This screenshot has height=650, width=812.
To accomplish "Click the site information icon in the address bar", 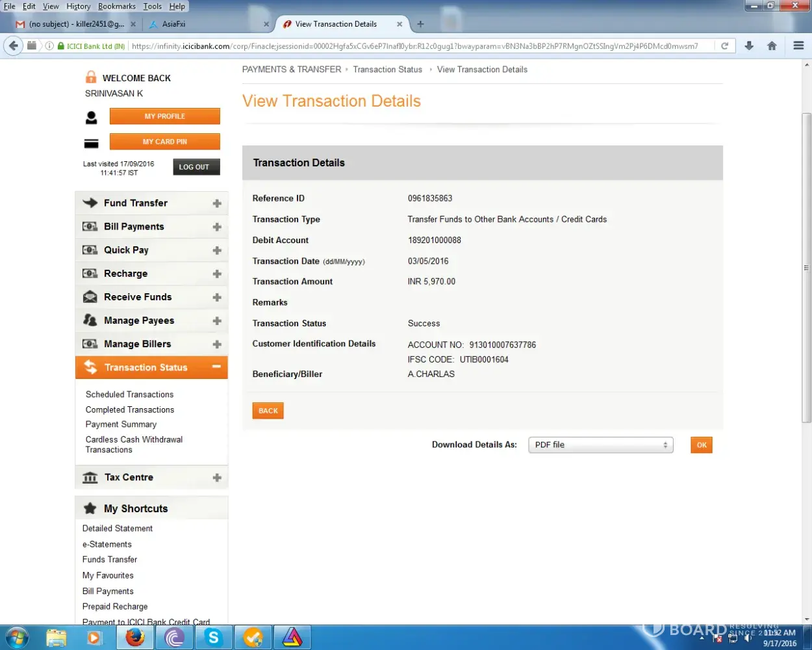I will click(49, 46).
